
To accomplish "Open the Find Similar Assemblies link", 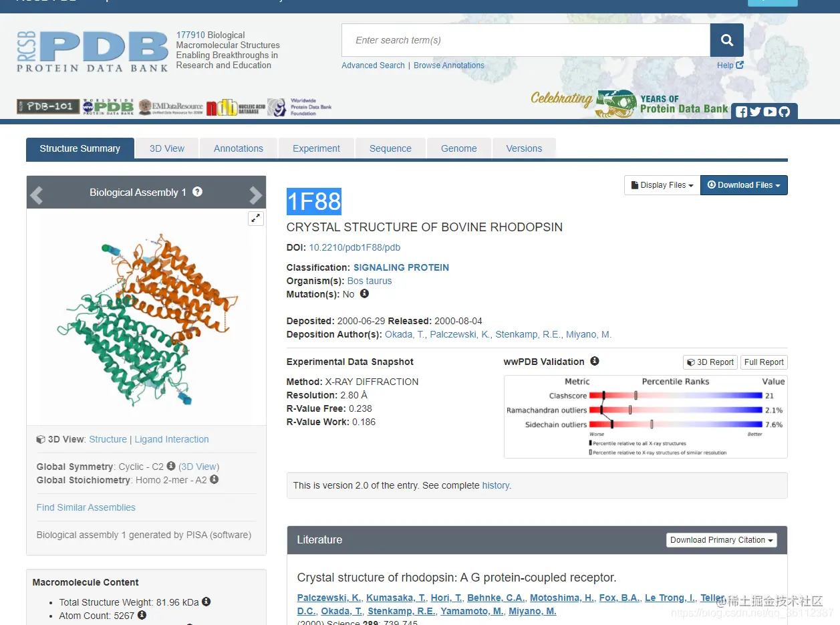I will (x=86, y=507).
